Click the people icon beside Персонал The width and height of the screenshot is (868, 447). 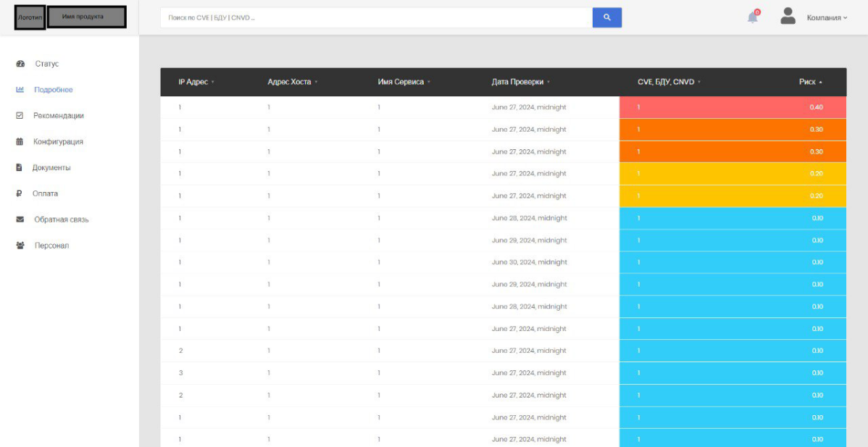[x=20, y=246]
